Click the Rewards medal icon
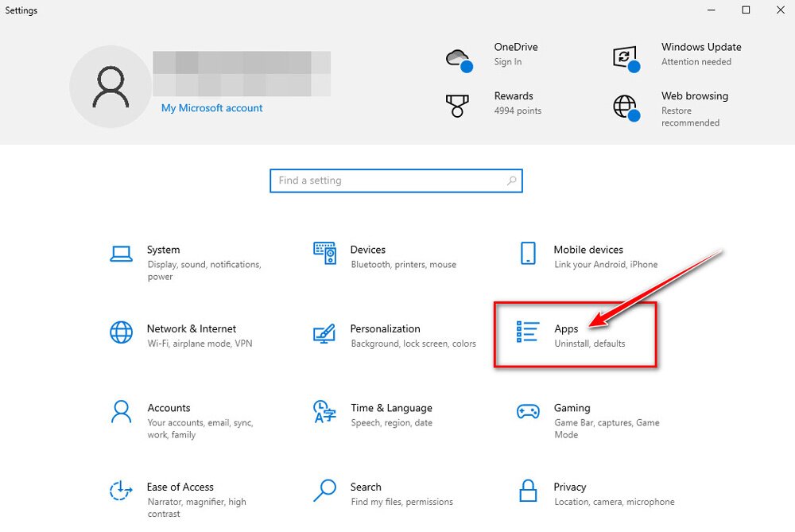 click(457, 106)
